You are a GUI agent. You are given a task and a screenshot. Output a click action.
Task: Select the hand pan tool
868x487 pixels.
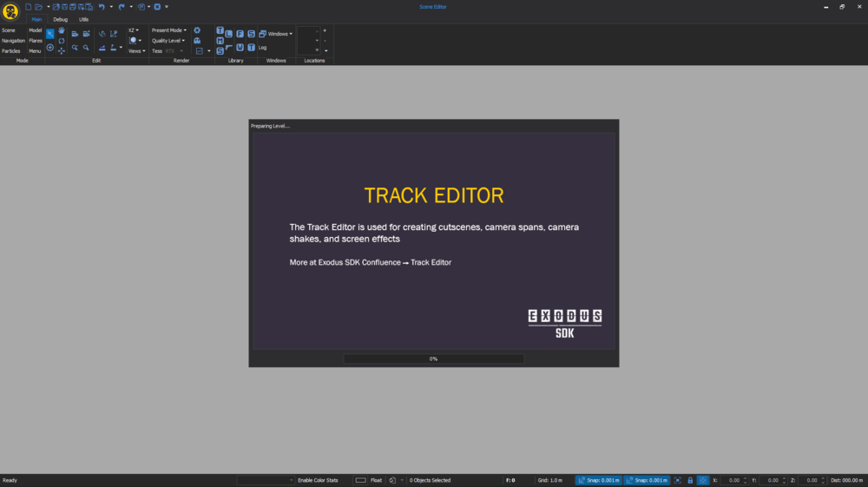pos(62,30)
